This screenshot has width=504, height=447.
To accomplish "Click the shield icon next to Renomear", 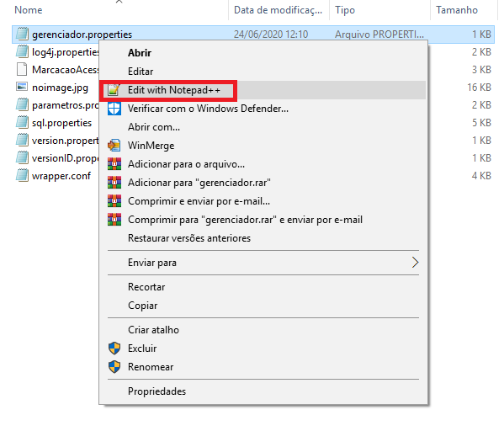I will [114, 367].
